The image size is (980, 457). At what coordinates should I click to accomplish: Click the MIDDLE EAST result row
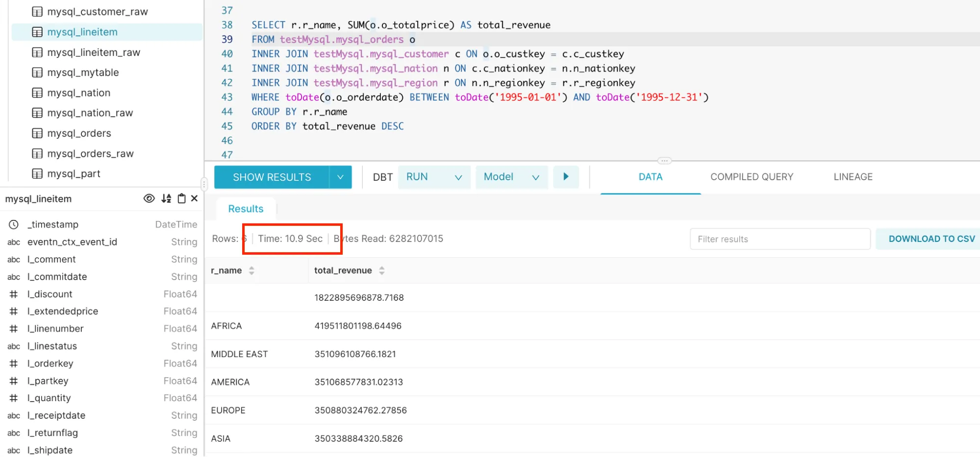592,354
